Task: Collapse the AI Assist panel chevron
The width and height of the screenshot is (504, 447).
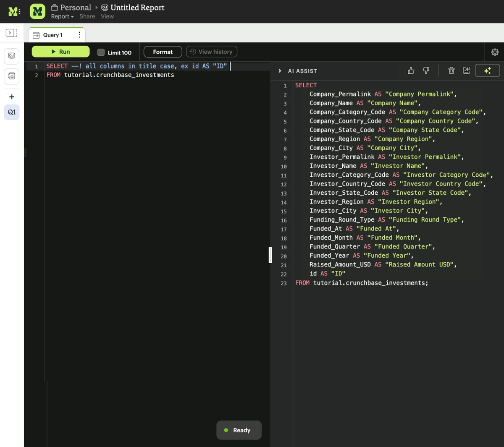Action: (280, 71)
